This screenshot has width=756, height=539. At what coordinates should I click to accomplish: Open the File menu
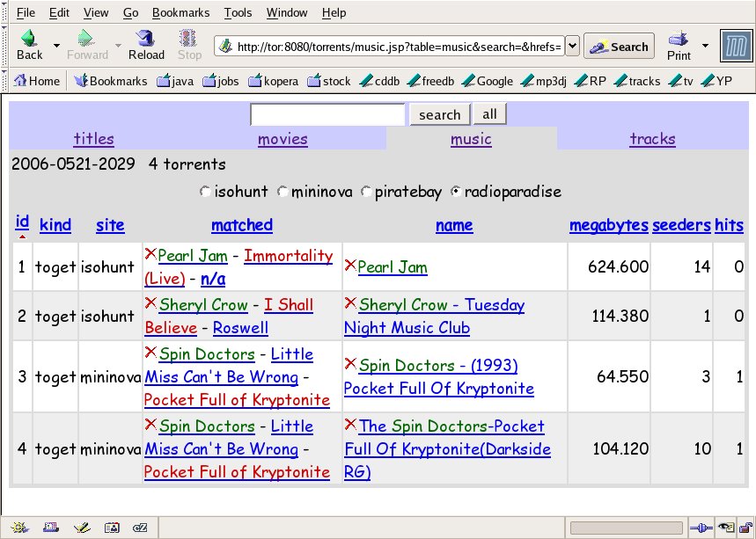pyautogui.click(x=26, y=12)
